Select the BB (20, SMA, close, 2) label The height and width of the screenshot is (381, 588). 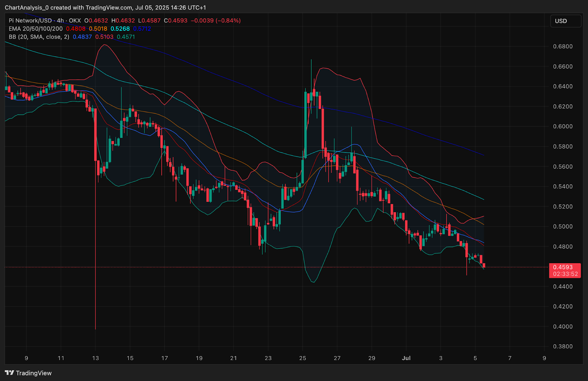(x=39, y=37)
